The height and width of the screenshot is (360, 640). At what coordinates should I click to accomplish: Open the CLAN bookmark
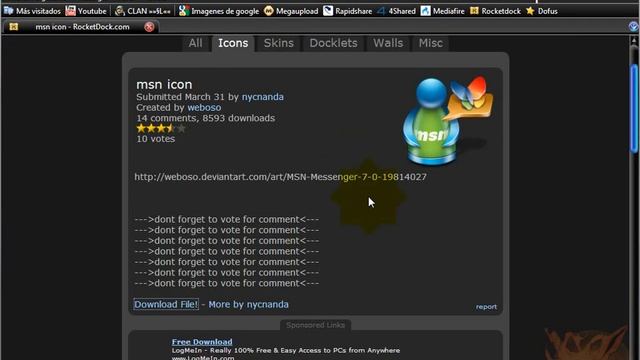(x=142, y=11)
